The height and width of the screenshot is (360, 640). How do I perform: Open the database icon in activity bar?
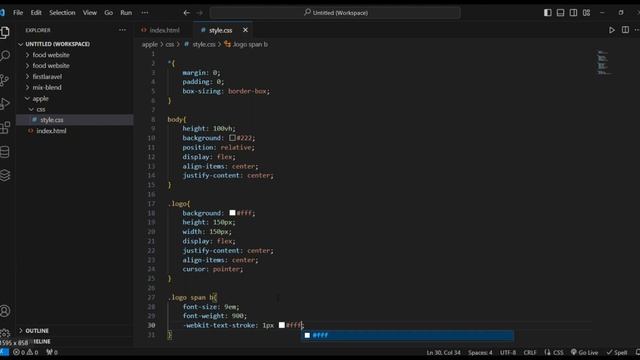(x=5, y=151)
